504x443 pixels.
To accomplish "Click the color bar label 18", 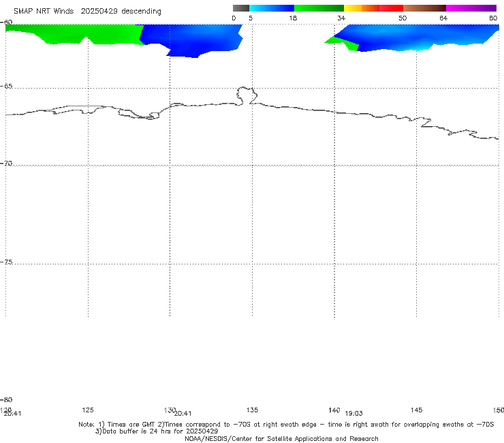I will [x=293, y=18].
